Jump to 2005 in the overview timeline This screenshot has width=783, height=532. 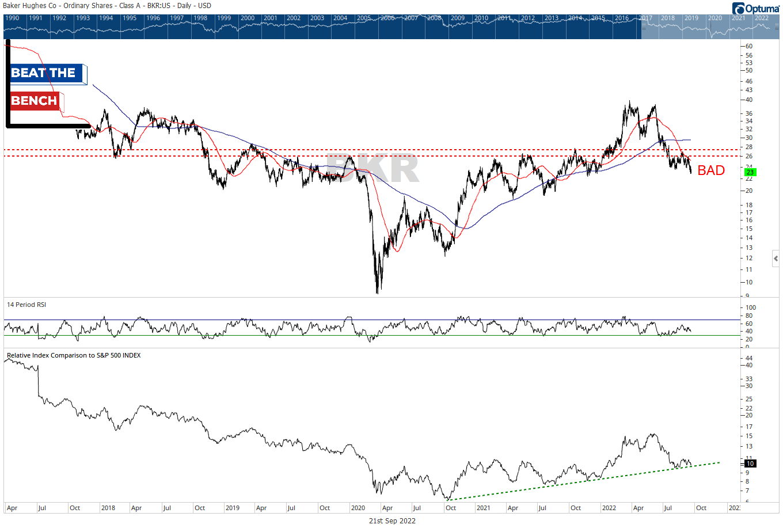click(364, 18)
